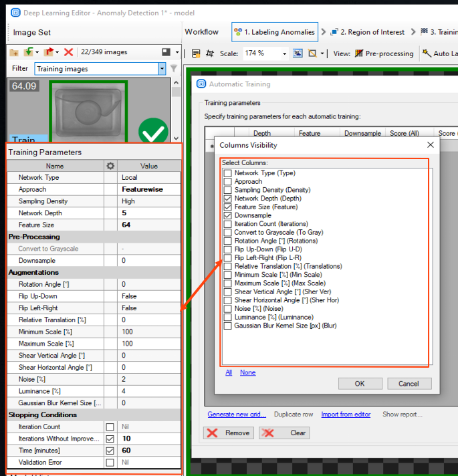Click the green checkmark on the thumbnail
458x476 pixels.
153,131
